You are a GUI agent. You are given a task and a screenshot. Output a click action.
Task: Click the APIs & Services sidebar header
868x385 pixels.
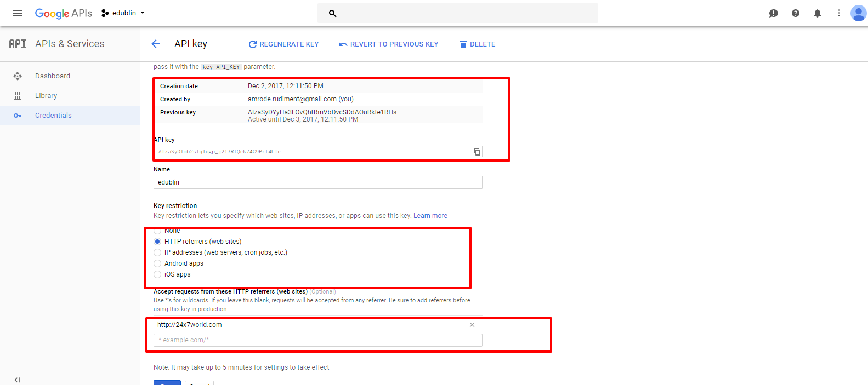coord(70,44)
